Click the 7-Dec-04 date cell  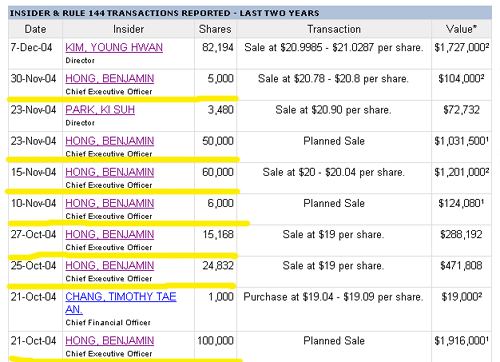pos(35,53)
